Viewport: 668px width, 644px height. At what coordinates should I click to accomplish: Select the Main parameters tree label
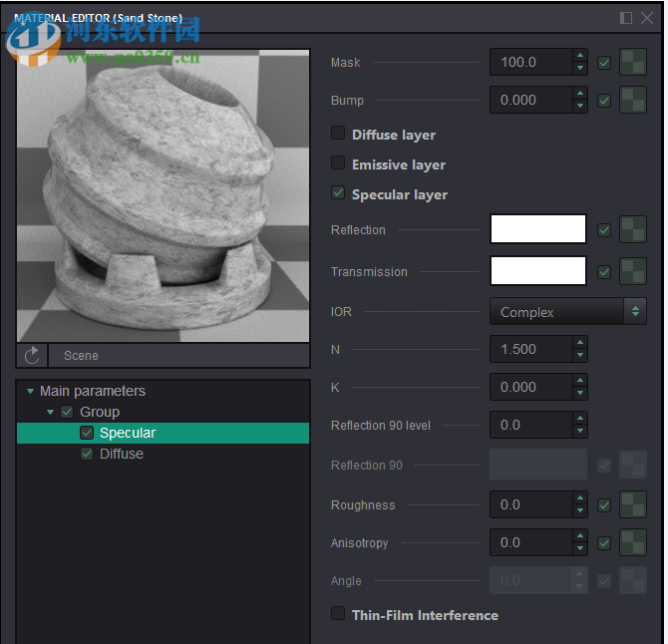click(x=93, y=391)
